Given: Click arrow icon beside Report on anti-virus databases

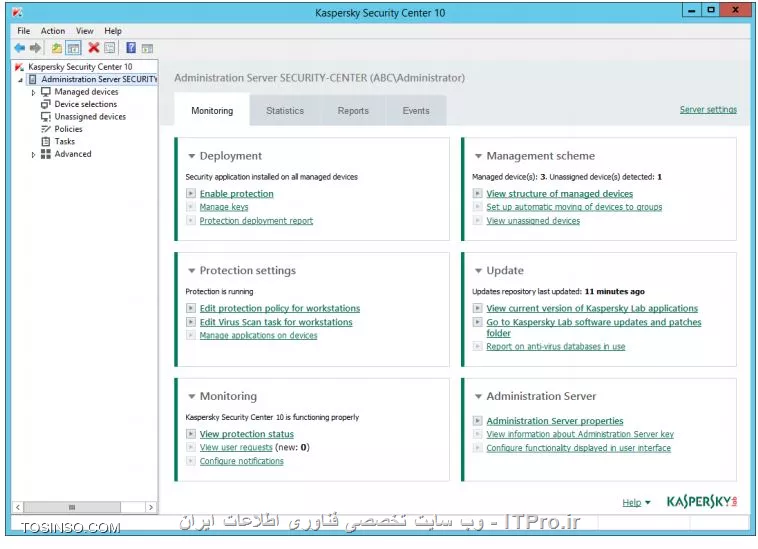Looking at the screenshot, I should tap(478, 347).
